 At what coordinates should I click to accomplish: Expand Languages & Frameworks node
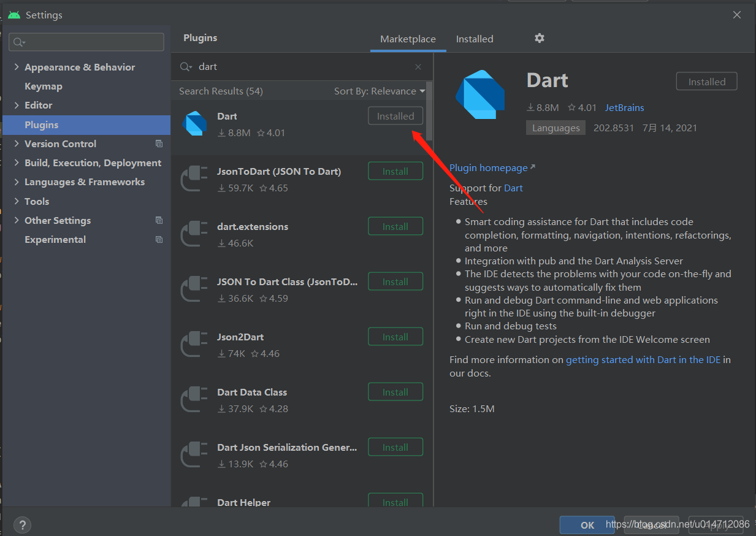[x=17, y=182]
